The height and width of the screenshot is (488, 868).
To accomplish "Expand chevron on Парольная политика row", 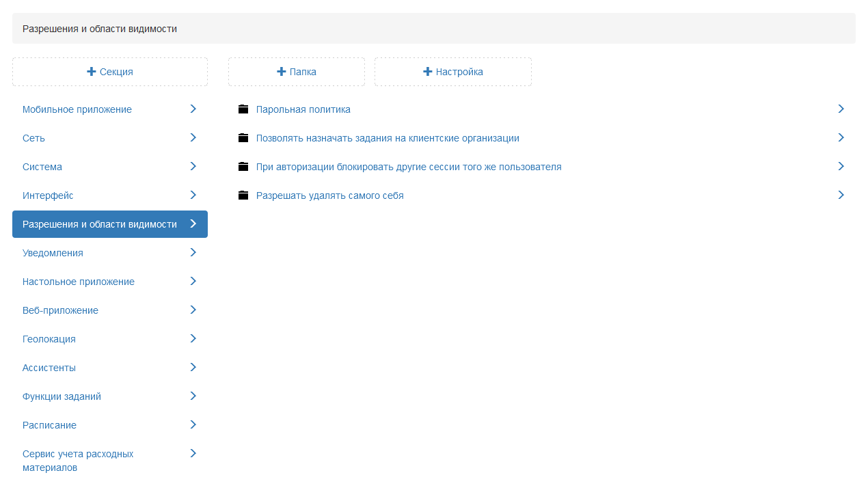I will [841, 109].
